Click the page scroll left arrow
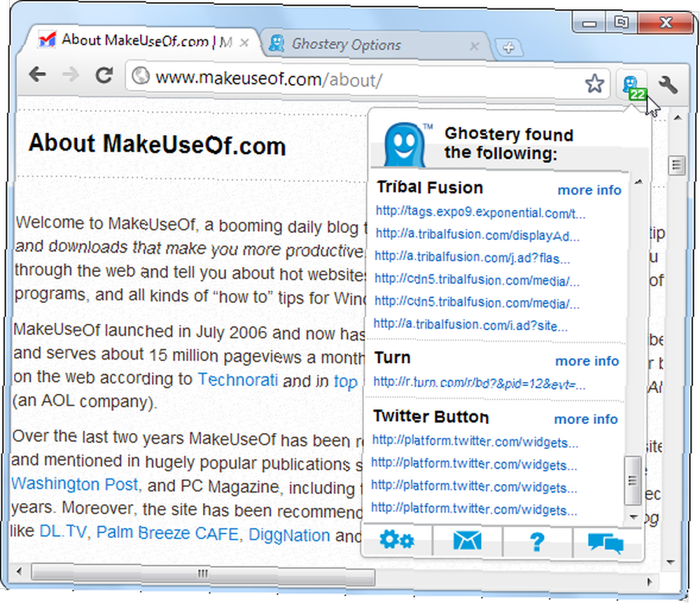 19,572
